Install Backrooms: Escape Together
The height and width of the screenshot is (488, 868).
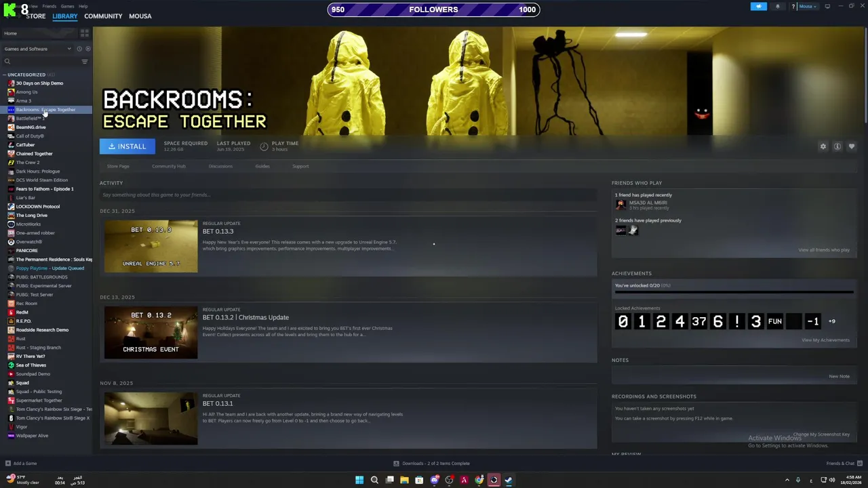(x=127, y=146)
